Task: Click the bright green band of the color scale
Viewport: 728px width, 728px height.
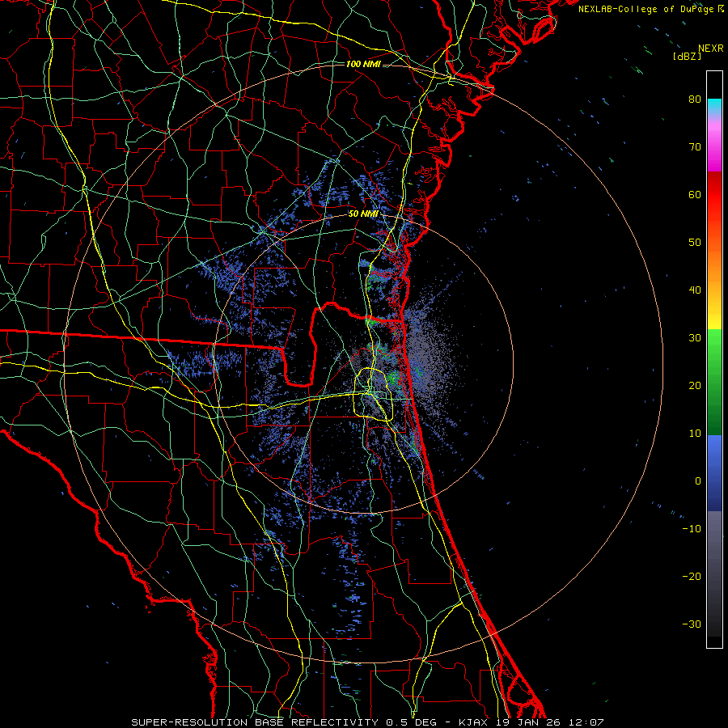Action: tap(714, 348)
